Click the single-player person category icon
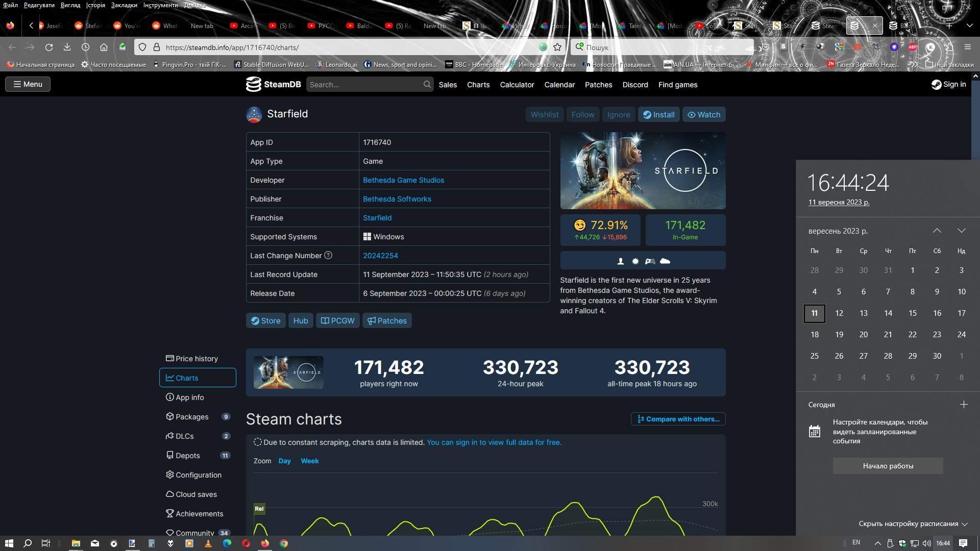Screen dimensions: 980x551 [621, 261]
